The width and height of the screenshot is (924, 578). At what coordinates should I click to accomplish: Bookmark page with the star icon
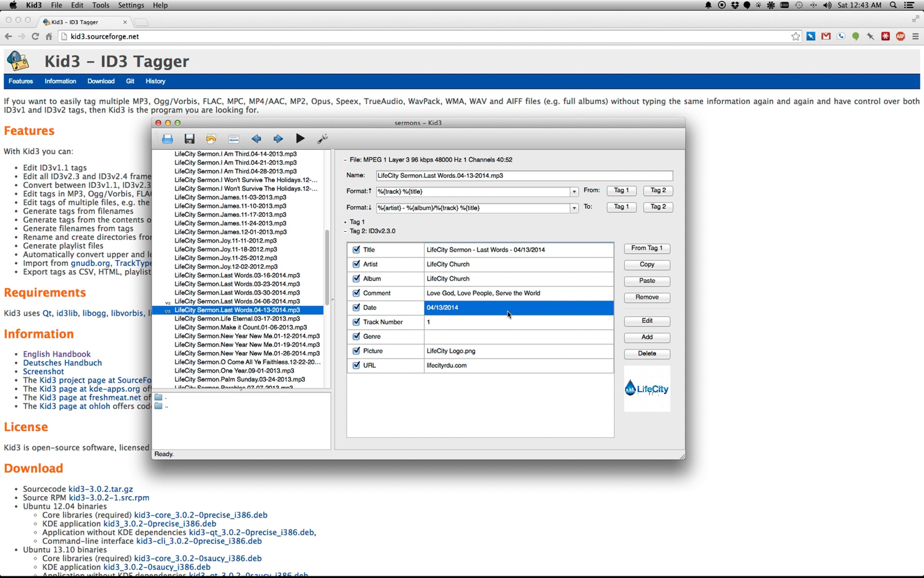point(795,36)
